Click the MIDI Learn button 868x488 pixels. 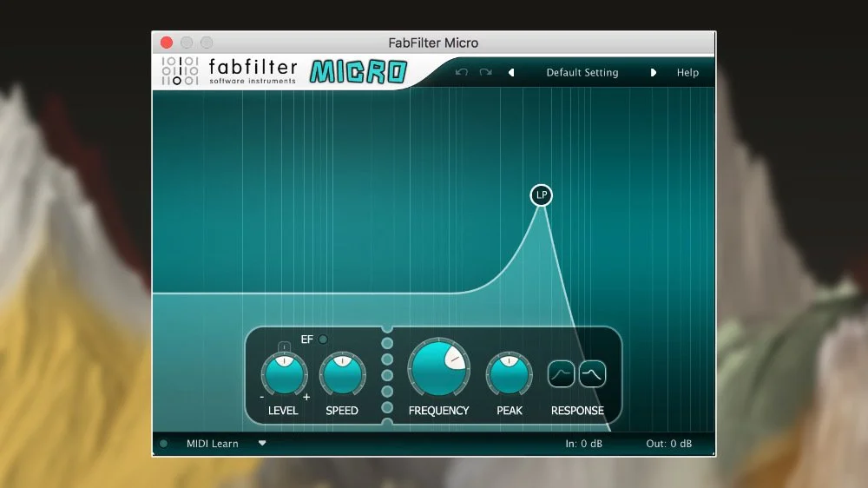[x=212, y=444]
